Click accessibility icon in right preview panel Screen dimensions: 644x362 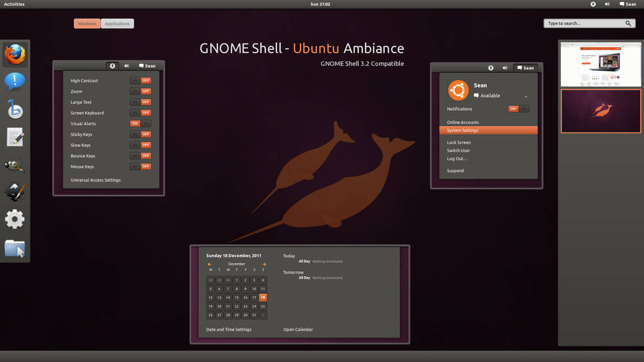point(491,68)
